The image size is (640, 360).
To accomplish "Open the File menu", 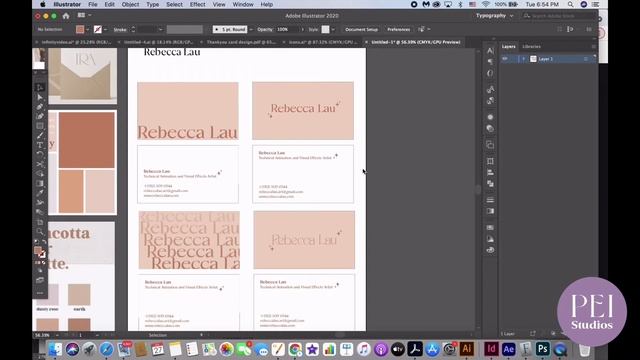I will (x=93, y=4).
